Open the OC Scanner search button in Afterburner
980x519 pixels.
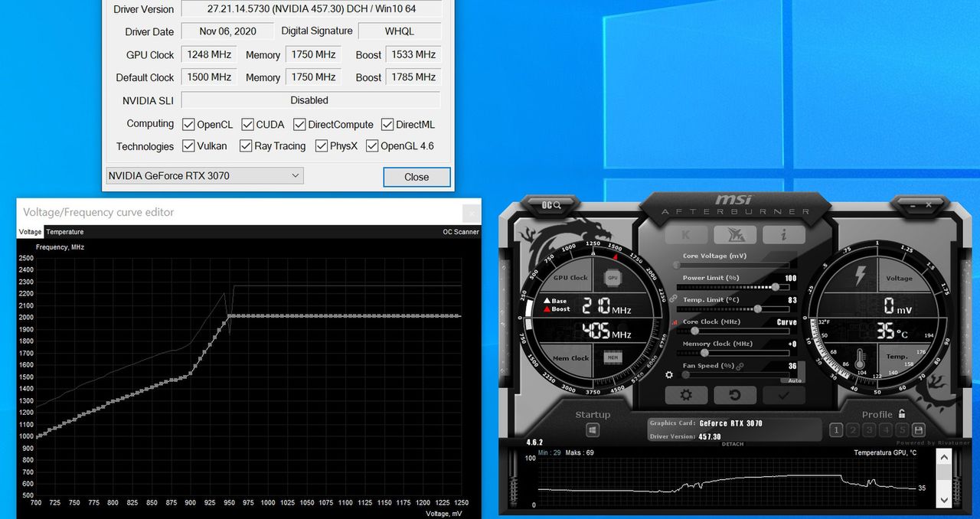tap(552, 205)
